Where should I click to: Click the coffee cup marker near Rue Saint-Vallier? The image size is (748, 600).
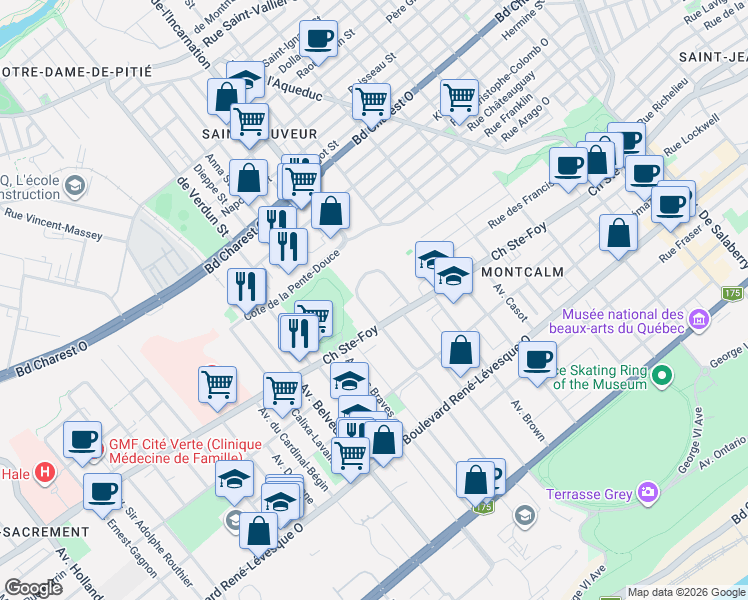tap(319, 42)
